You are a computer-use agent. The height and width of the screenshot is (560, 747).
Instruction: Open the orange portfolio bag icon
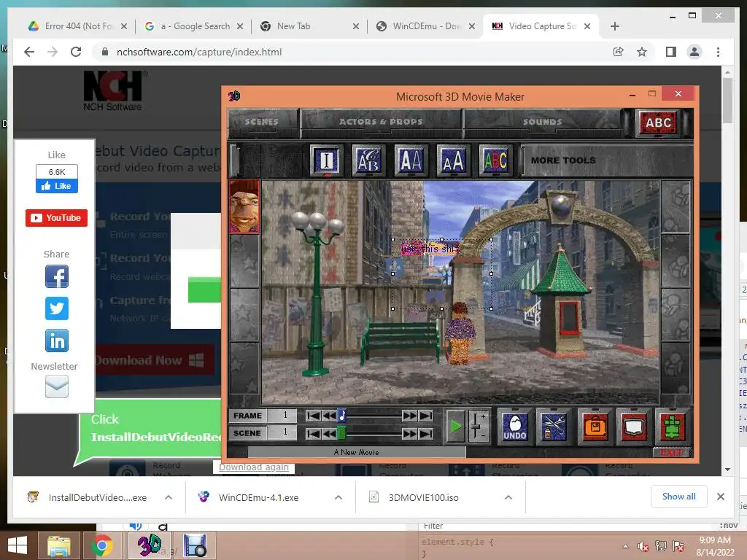[x=595, y=426]
